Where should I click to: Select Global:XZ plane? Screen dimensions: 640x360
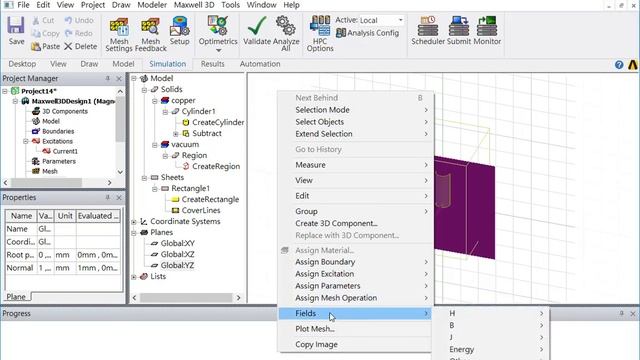click(x=178, y=255)
